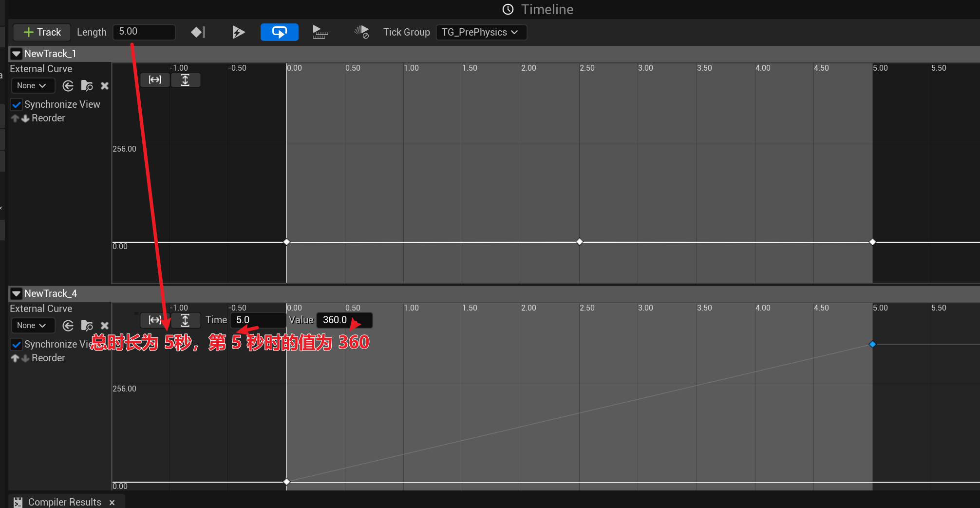Zoom to fit horizontal in NewTrack_4
The image size is (980, 508).
point(155,320)
